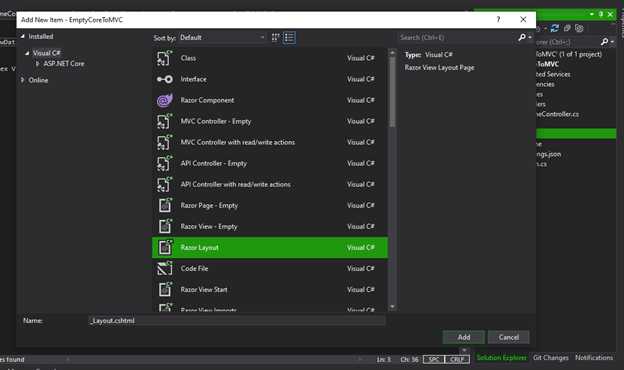Click the Ln: 3 status entry
This screenshot has height=370, width=624.
coord(384,359)
